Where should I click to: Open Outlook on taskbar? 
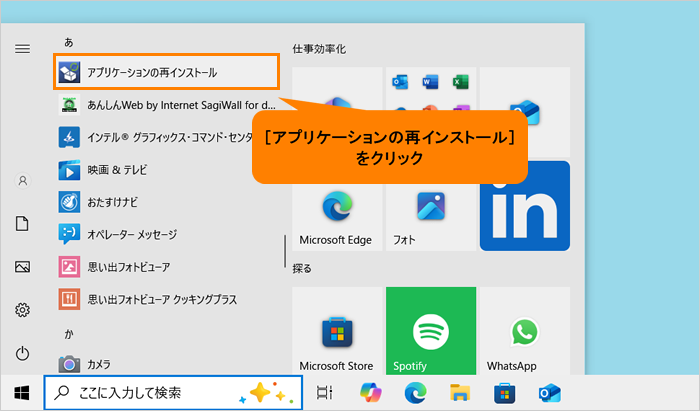pos(549,393)
